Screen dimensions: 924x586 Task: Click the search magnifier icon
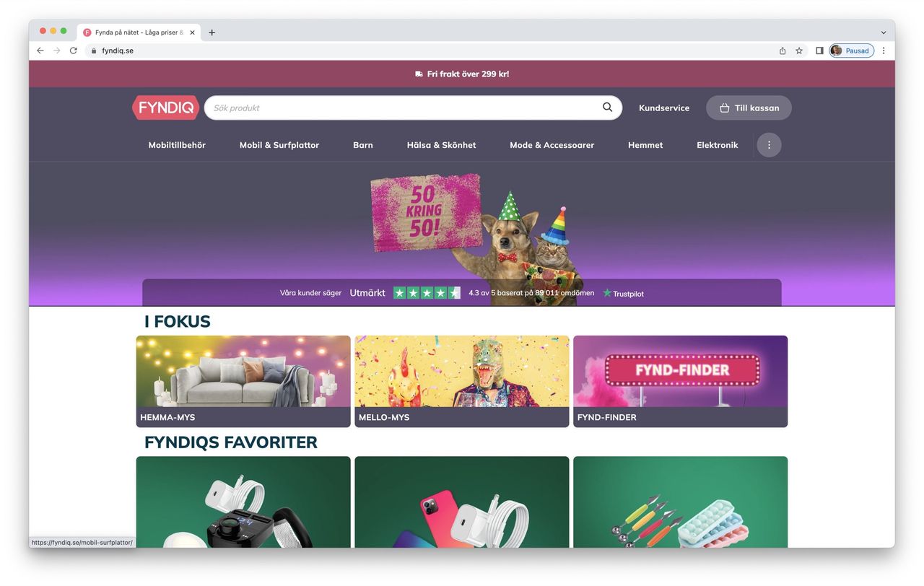[x=607, y=108]
